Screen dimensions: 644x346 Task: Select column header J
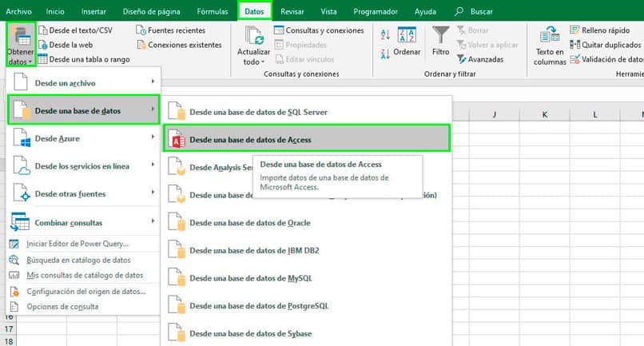tap(494, 114)
